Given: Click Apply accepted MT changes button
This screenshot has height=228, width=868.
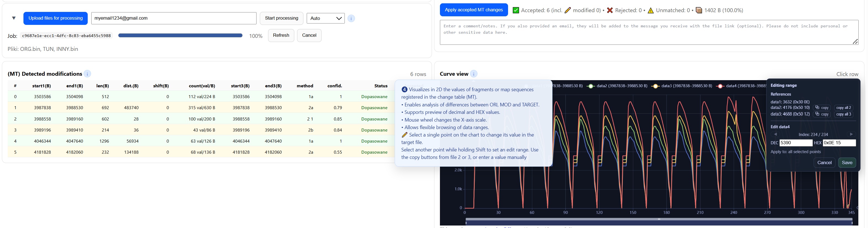Looking at the screenshot, I should pyautogui.click(x=474, y=10).
